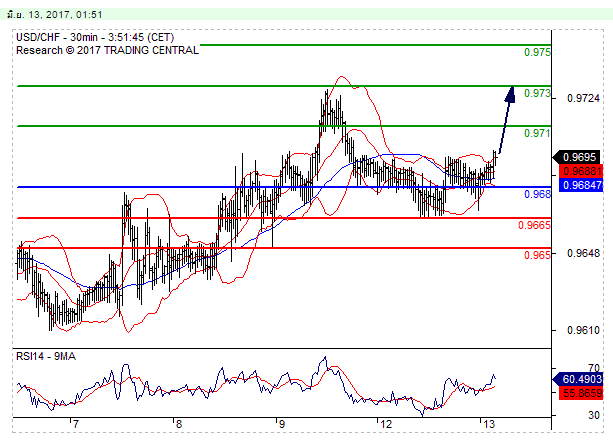The width and height of the screenshot is (613, 445).
Task: Click the red 0.9665 support level label
Action: [534, 225]
